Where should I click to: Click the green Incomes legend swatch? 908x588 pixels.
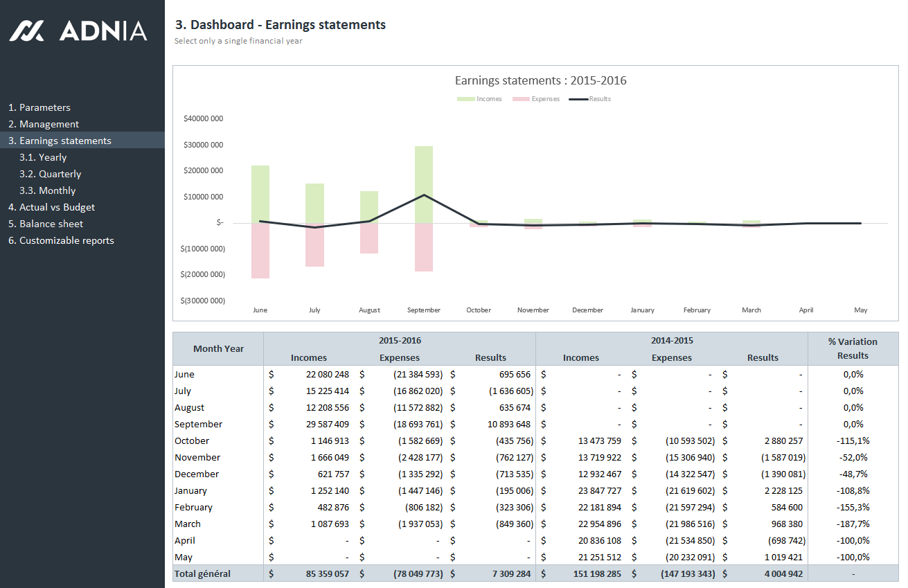point(465,99)
